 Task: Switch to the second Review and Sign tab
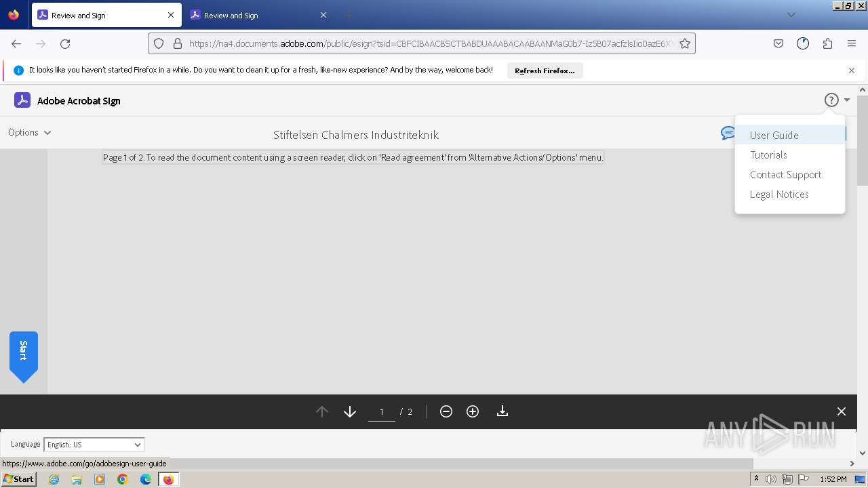258,15
